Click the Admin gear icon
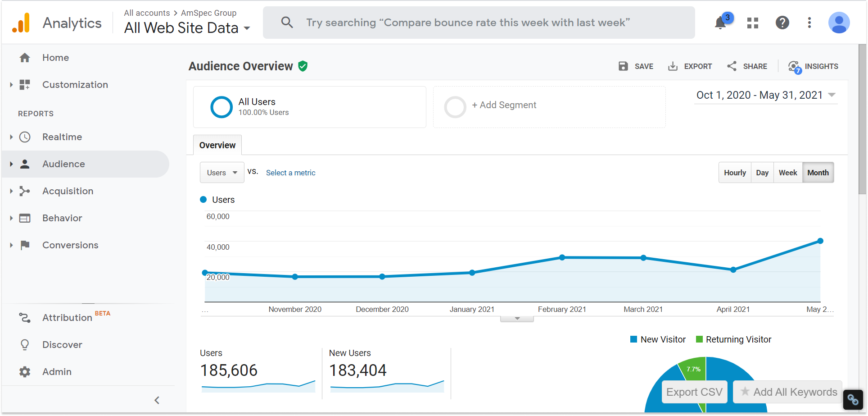 pyautogui.click(x=25, y=372)
